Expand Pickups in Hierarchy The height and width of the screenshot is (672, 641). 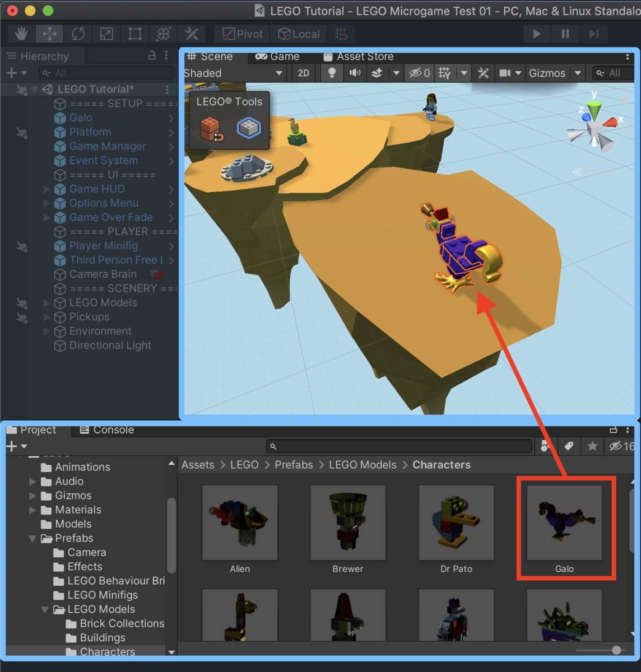click(47, 317)
